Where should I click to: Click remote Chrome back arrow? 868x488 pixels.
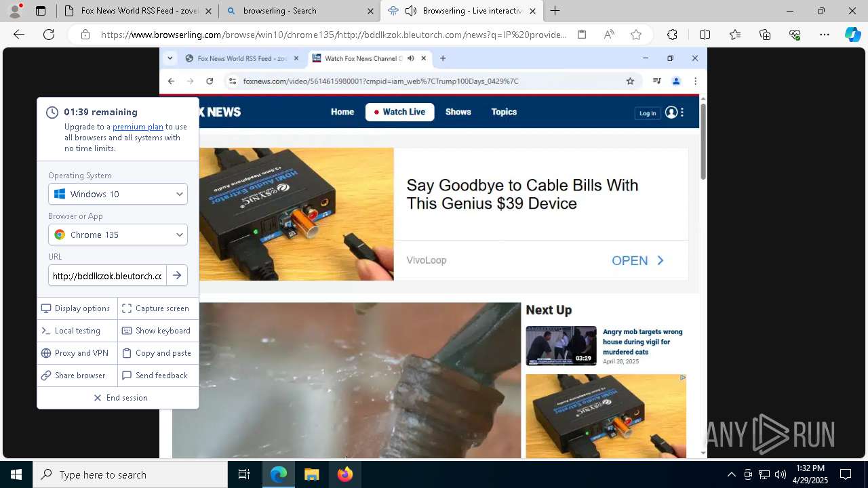(171, 81)
